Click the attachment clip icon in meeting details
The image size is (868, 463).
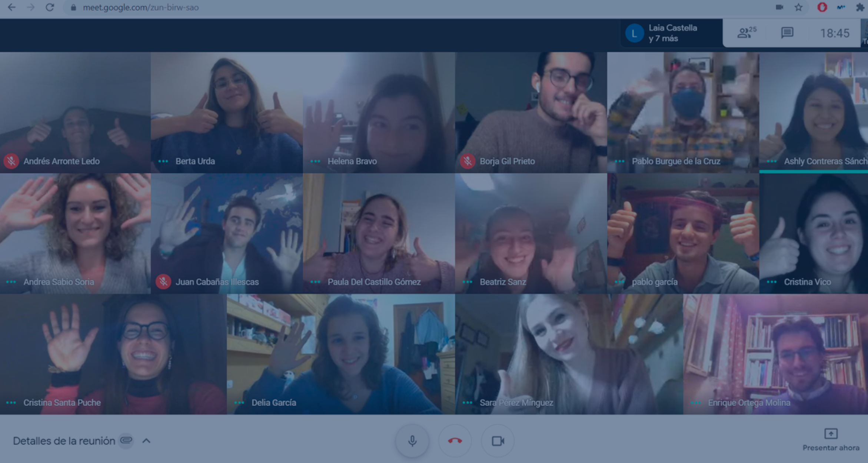coord(126,440)
